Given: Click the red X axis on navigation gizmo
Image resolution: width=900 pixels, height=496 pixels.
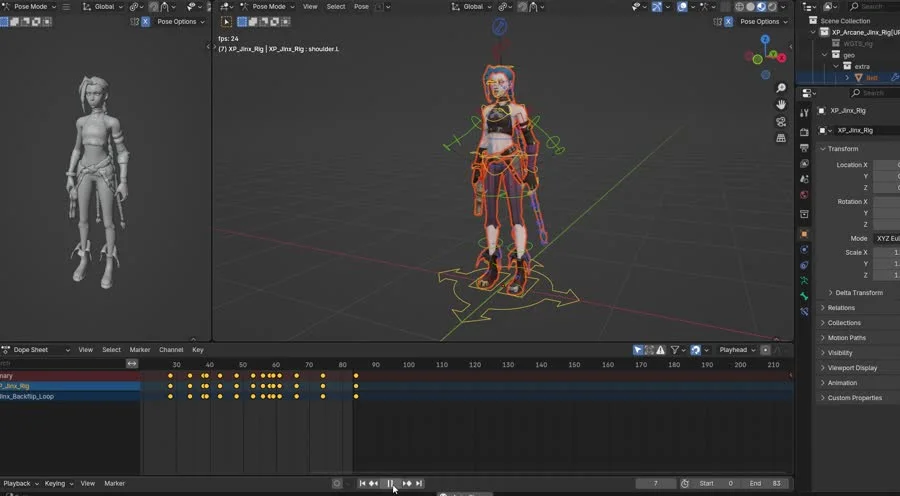Looking at the screenshot, I should click(782, 57).
